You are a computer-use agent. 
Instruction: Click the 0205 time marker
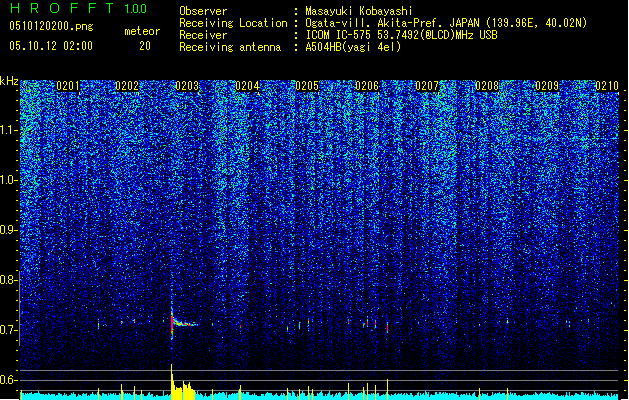point(307,86)
